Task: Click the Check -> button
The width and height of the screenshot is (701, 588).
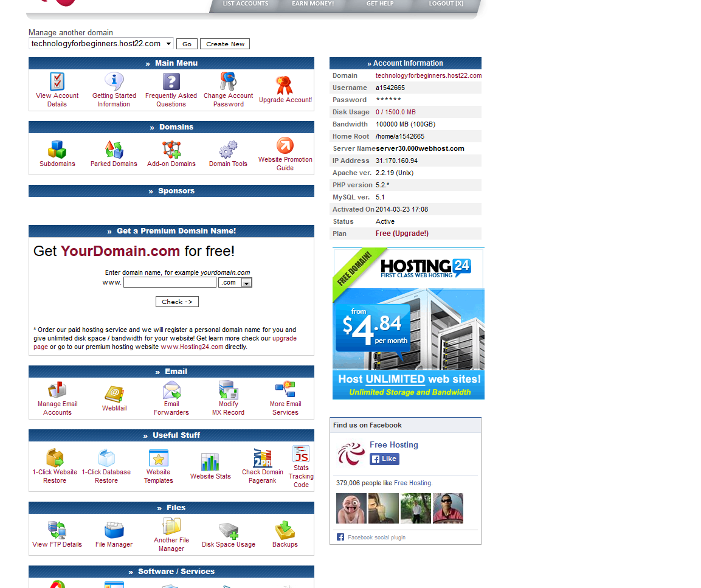Action: (x=177, y=302)
